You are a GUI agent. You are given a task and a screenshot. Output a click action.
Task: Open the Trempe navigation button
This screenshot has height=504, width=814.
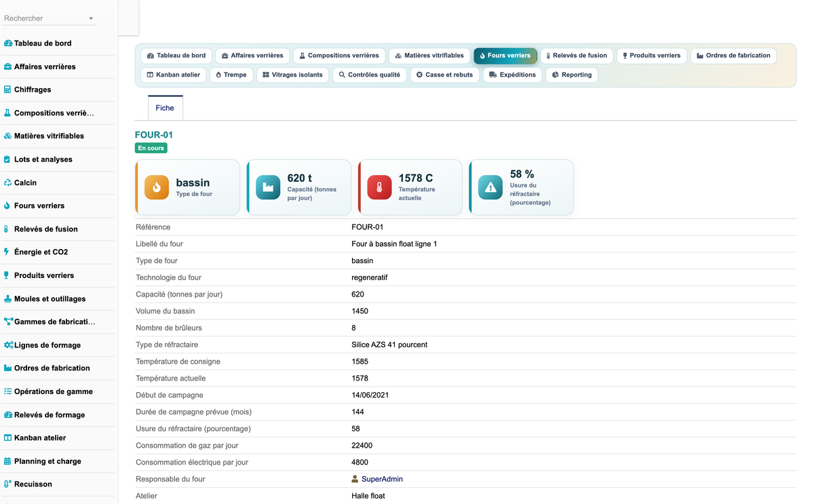[231, 75]
